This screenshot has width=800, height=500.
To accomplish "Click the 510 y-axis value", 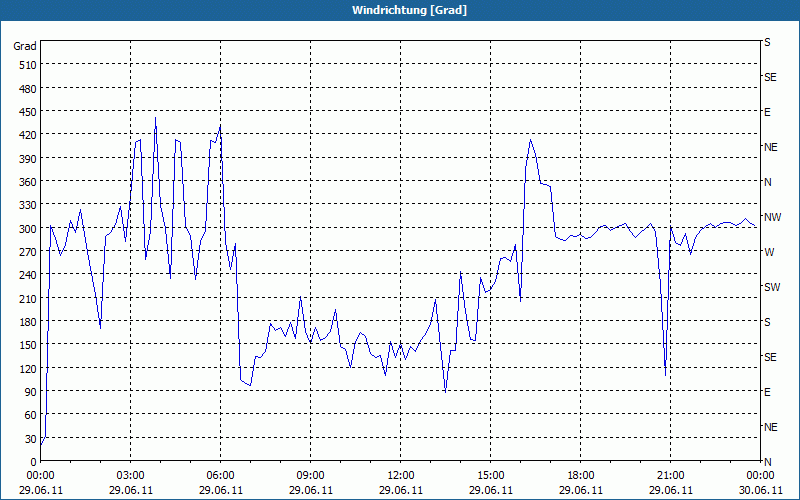I will (28, 65).
